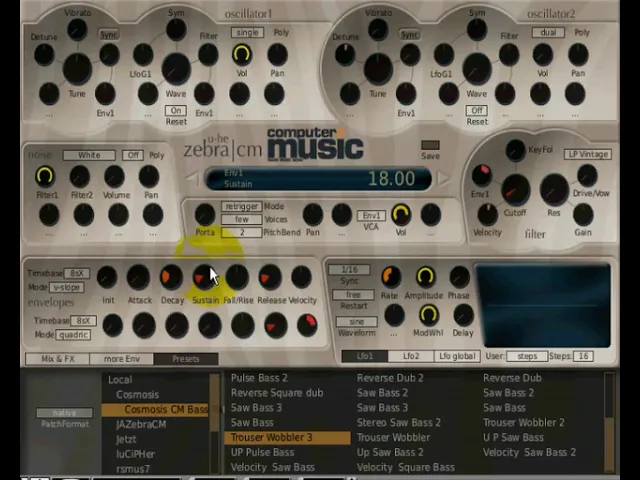Open the LFO sine Waveform dropdown

357,322
